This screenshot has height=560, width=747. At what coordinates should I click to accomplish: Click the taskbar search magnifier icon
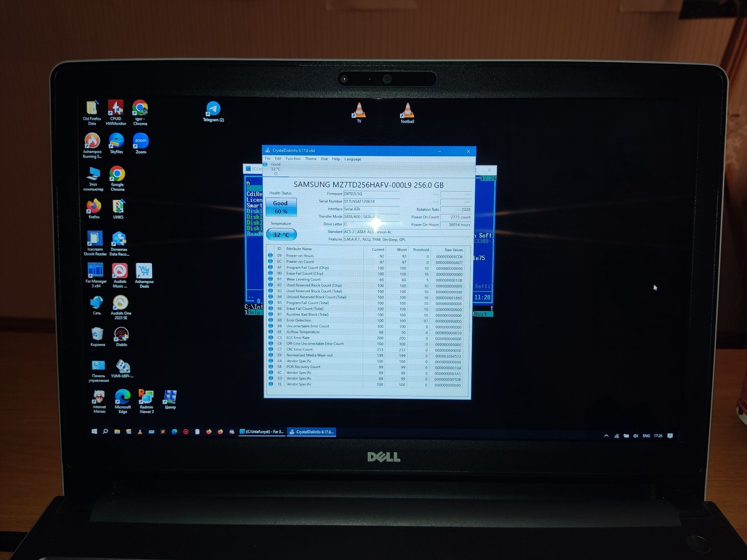coord(105,431)
